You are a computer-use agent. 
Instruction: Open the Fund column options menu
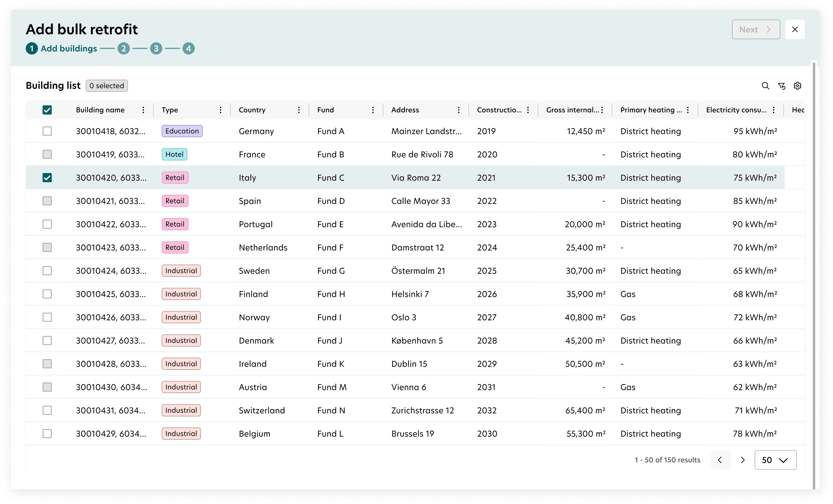(373, 110)
